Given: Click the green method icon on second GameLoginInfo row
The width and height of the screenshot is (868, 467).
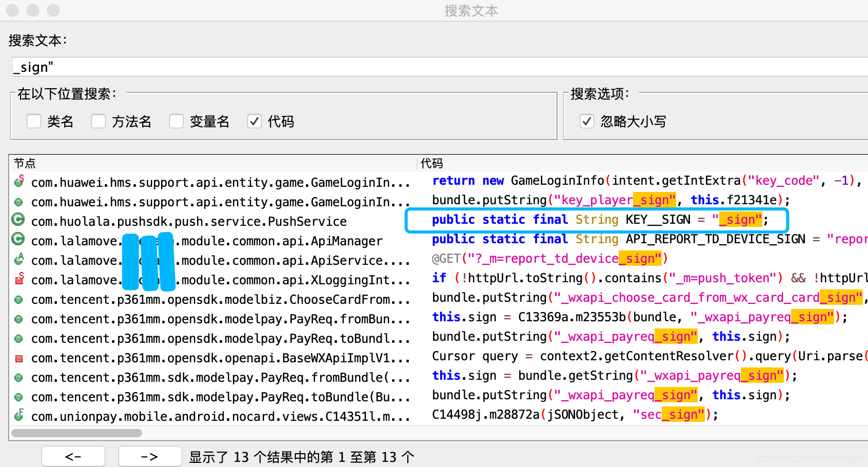Looking at the screenshot, I should [x=19, y=202].
